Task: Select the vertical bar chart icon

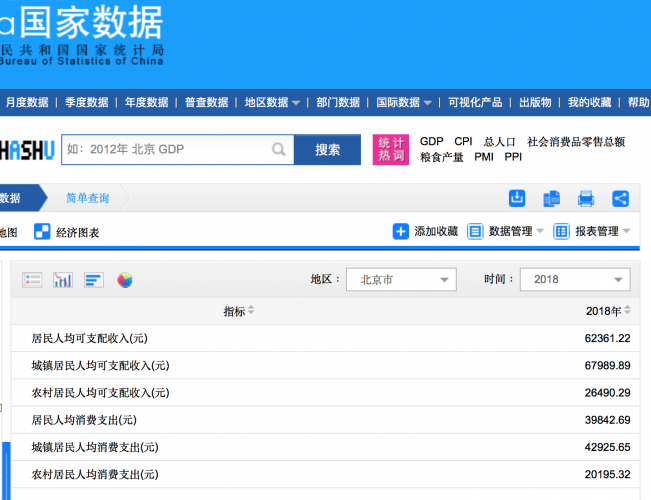Action: click(63, 280)
